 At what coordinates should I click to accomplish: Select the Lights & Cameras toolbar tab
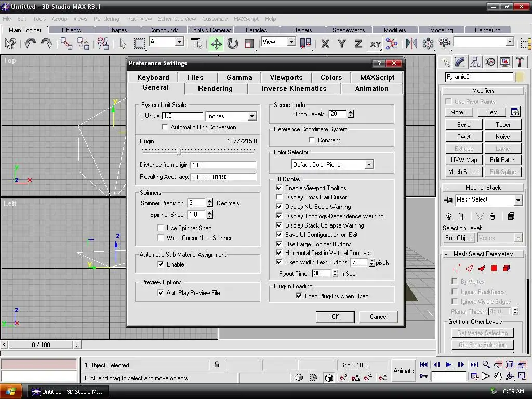point(210,30)
